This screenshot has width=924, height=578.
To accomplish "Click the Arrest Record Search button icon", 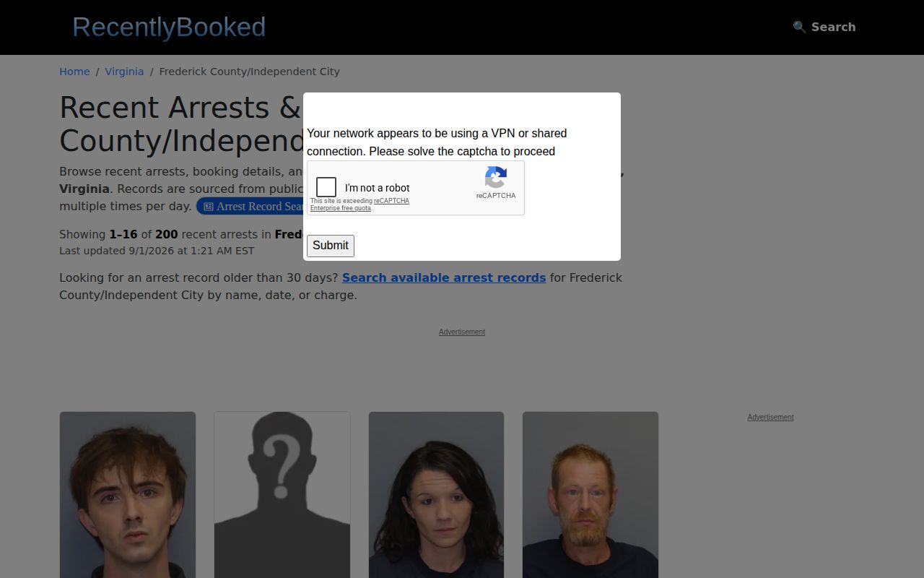I will pyautogui.click(x=209, y=207).
